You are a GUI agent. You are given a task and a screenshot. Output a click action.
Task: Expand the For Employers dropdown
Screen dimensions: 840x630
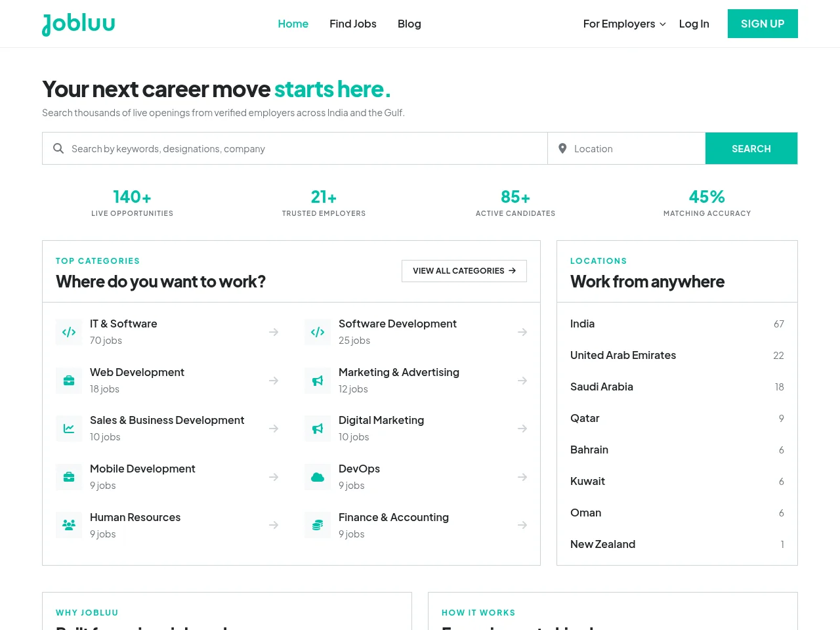point(625,24)
